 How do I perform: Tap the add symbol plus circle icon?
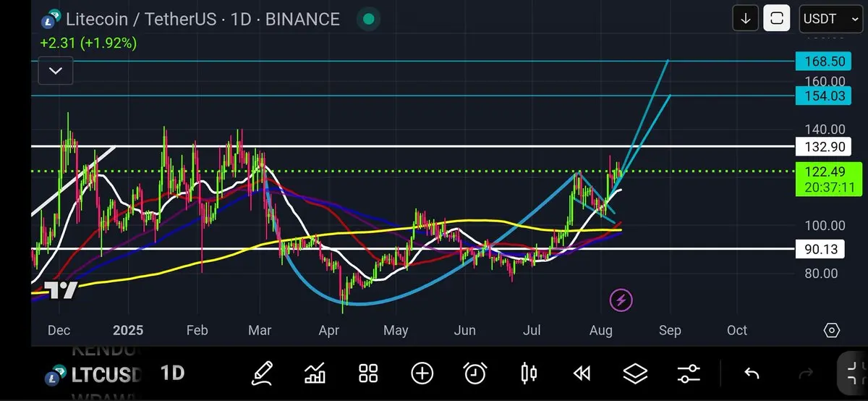point(422,373)
